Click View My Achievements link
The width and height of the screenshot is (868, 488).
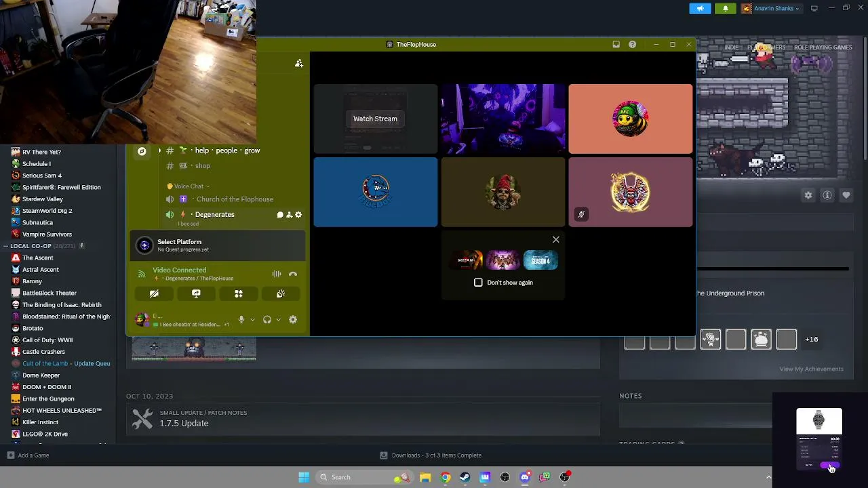811,369
